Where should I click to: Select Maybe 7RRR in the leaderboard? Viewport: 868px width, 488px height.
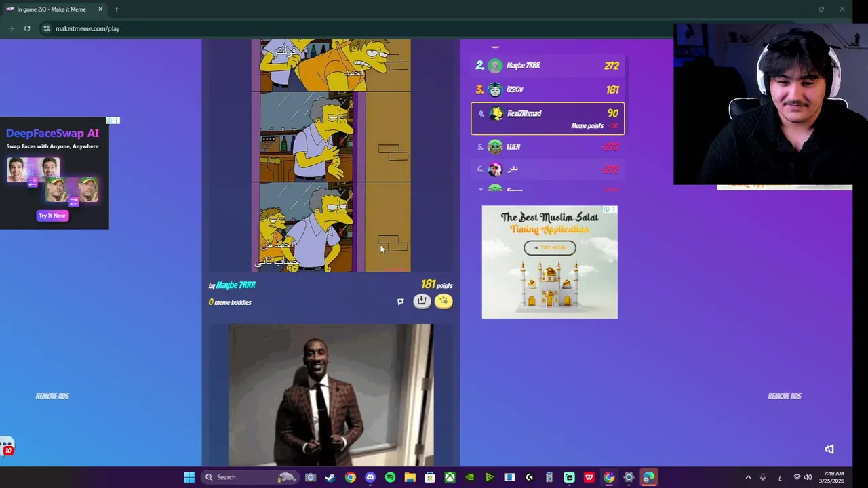click(547, 65)
